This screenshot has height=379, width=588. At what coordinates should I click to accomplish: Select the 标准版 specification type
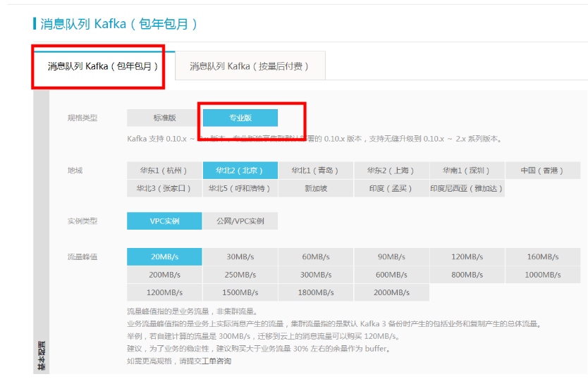[164, 118]
